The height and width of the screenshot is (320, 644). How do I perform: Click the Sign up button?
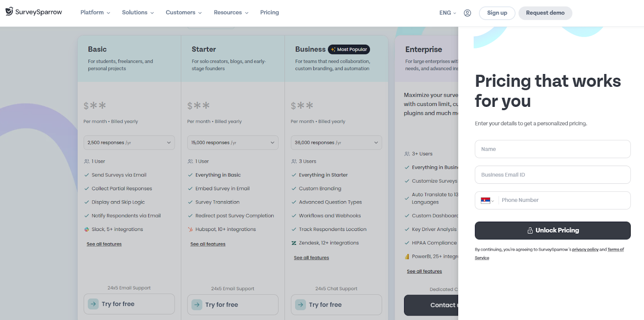tap(497, 13)
